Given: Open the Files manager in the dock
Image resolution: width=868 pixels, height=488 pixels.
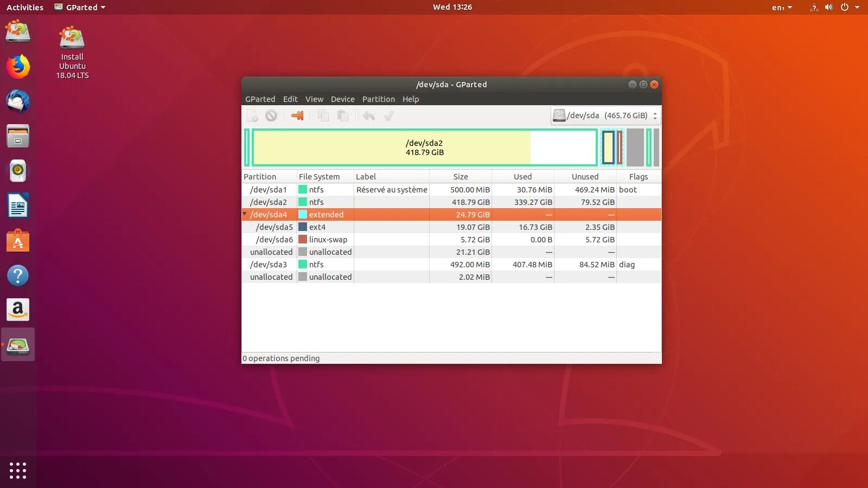Looking at the screenshot, I should click(x=18, y=136).
